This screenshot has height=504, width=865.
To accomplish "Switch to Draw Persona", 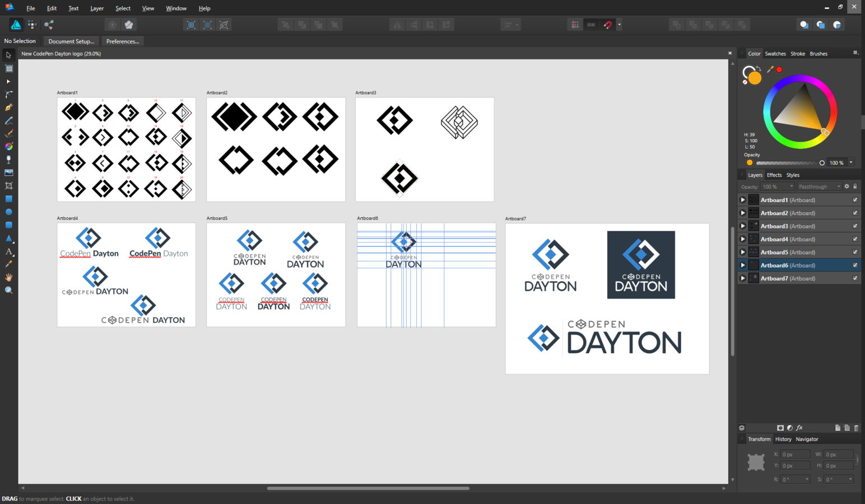I will (x=16, y=25).
